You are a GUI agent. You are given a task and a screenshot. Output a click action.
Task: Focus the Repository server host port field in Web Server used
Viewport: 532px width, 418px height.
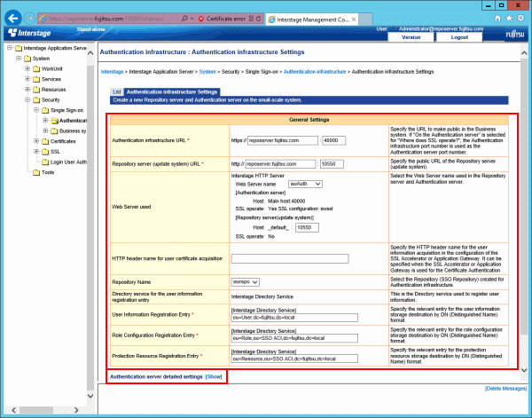coord(307,228)
